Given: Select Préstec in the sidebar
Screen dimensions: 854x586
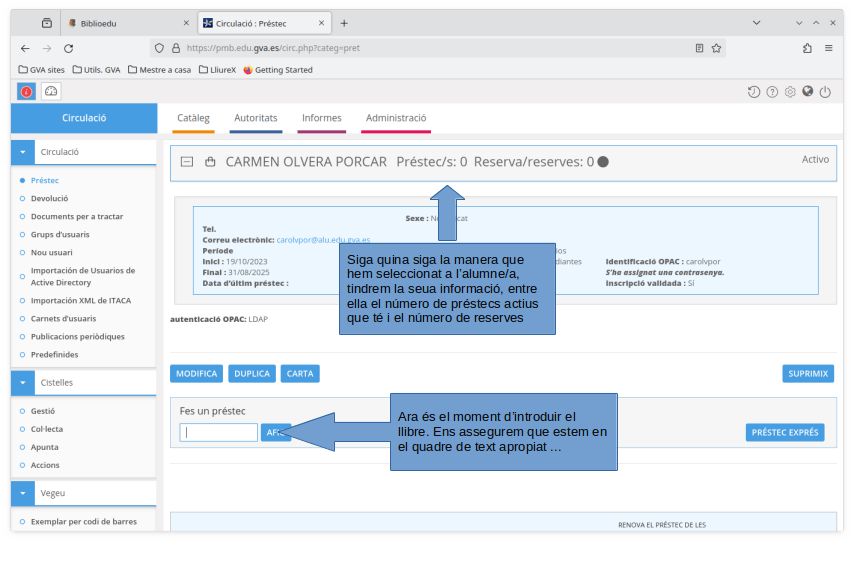Looking at the screenshot, I should pyautogui.click(x=45, y=180).
